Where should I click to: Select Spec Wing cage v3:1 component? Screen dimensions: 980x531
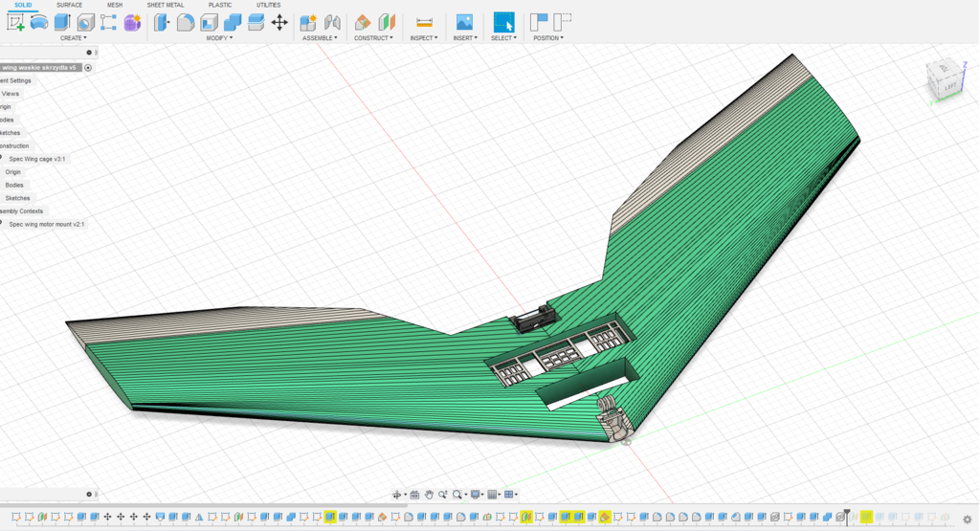point(37,159)
